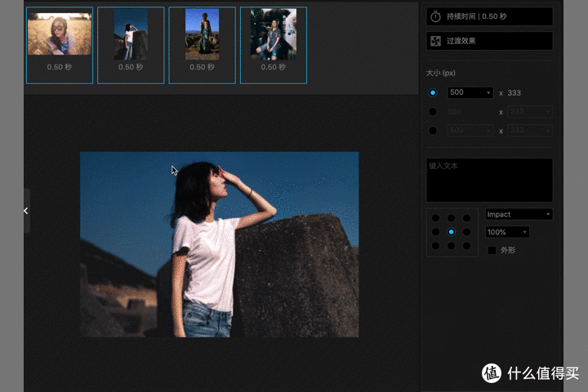Select the third frame thumbnail with green dress
Screen dimensions: 588x392
(x=203, y=45)
